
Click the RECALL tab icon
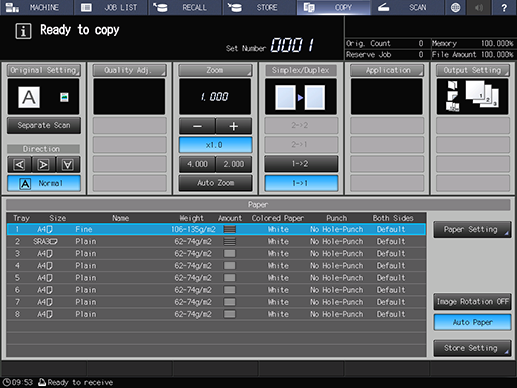pyautogui.click(x=160, y=7)
